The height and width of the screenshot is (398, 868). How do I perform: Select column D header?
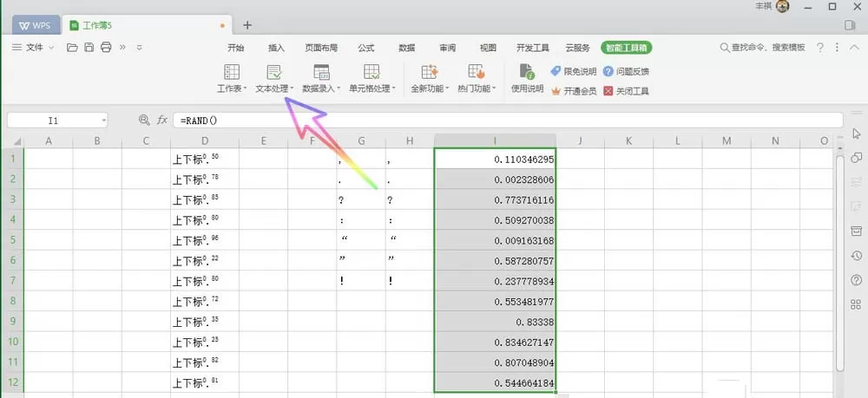point(205,141)
